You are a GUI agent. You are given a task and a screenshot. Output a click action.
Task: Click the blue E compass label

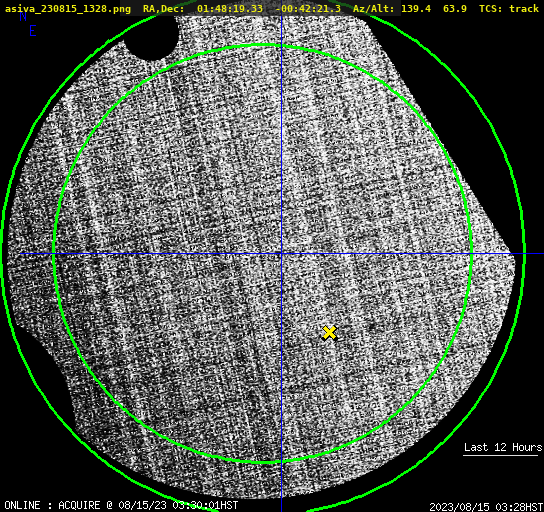coord(33,31)
